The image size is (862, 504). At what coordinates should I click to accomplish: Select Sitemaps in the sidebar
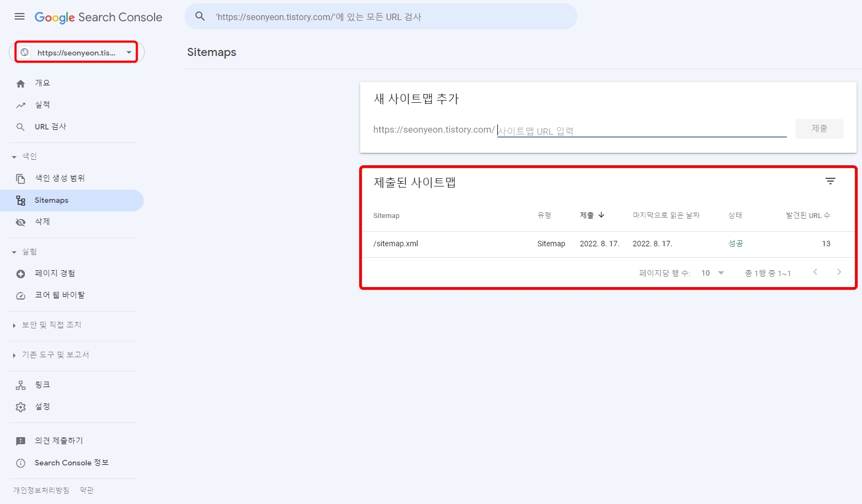coord(72,201)
